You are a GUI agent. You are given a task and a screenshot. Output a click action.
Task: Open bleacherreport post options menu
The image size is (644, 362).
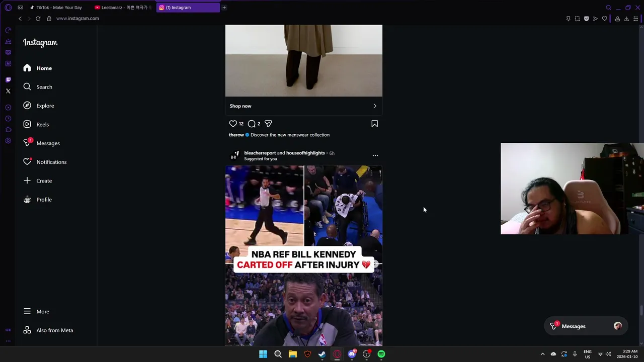[x=375, y=155]
